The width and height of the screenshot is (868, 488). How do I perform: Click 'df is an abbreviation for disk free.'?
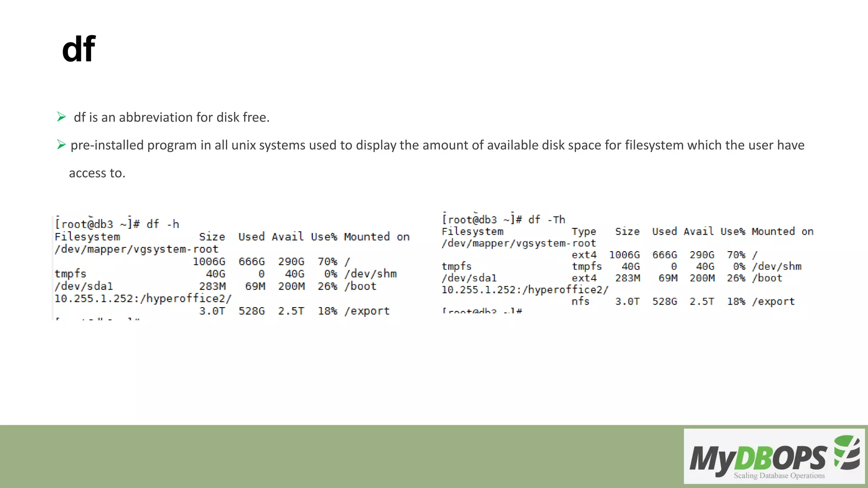(x=172, y=117)
